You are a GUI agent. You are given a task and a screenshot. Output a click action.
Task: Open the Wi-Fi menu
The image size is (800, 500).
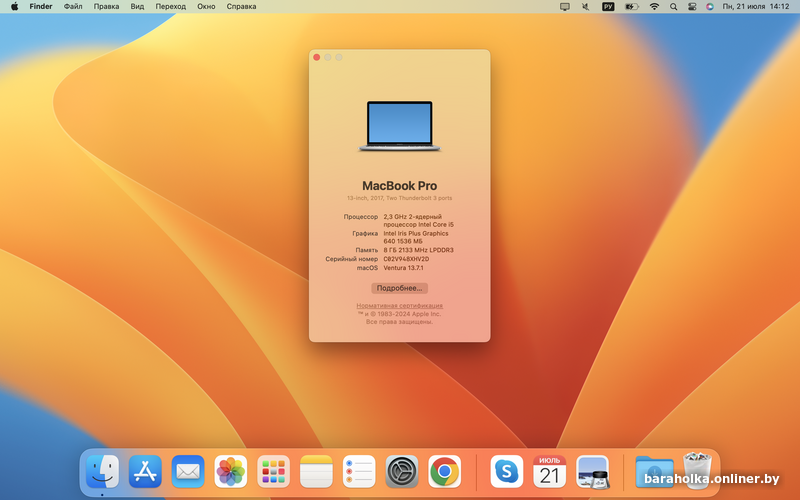(654, 7)
